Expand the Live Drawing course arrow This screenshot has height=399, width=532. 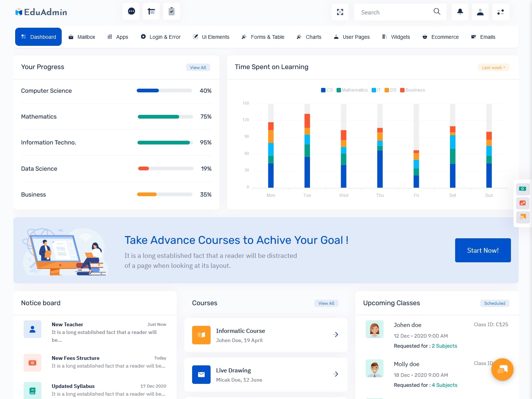335,374
